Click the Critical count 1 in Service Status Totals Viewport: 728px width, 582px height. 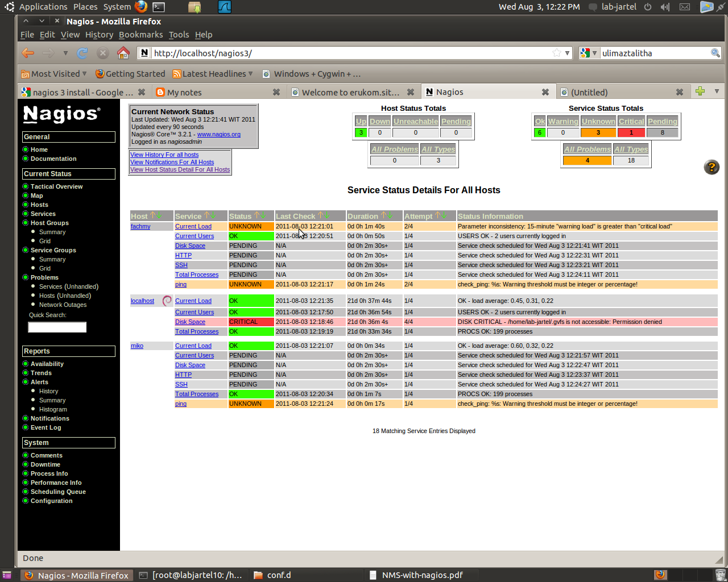coord(631,132)
